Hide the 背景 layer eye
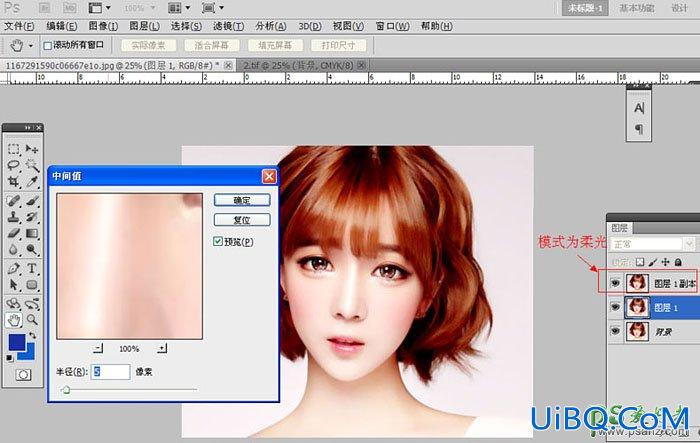This screenshot has height=443, width=700. (x=616, y=331)
